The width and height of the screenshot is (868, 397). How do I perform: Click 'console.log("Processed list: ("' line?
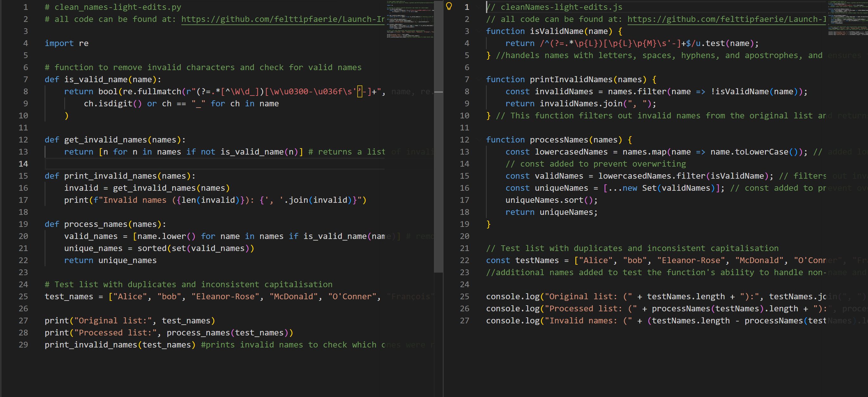[x=656, y=309]
